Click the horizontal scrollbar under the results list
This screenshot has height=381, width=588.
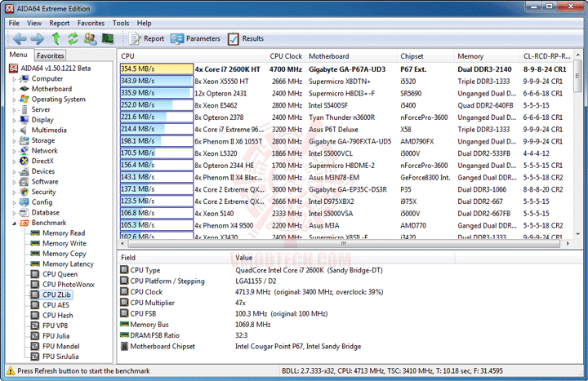tap(343, 244)
